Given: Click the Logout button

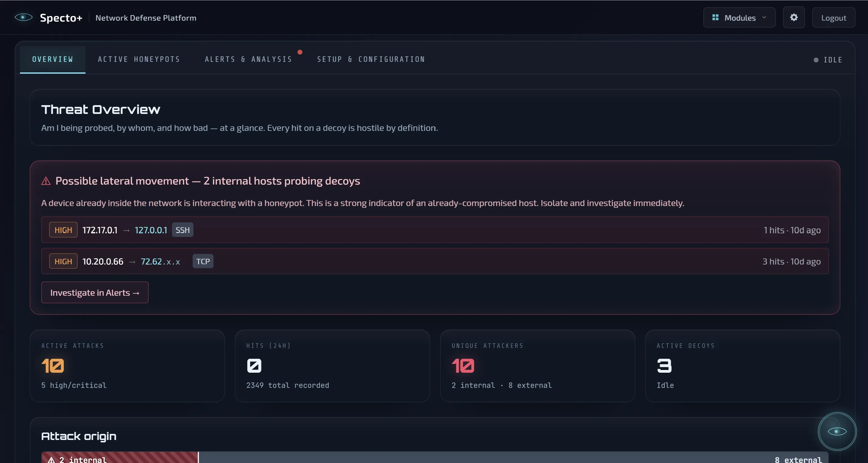Looking at the screenshot, I should click(x=833, y=18).
